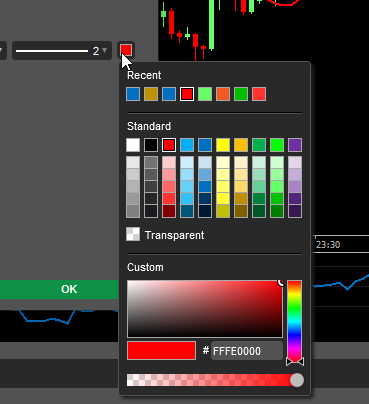Select the first blue Recent swatch
This screenshot has height=404, width=369.
133,94
